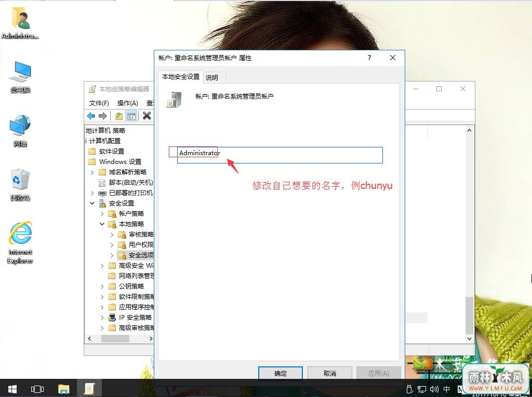Expand the 用户权限 node
The height and width of the screenshot is (397, 532).
click(112, 245)
